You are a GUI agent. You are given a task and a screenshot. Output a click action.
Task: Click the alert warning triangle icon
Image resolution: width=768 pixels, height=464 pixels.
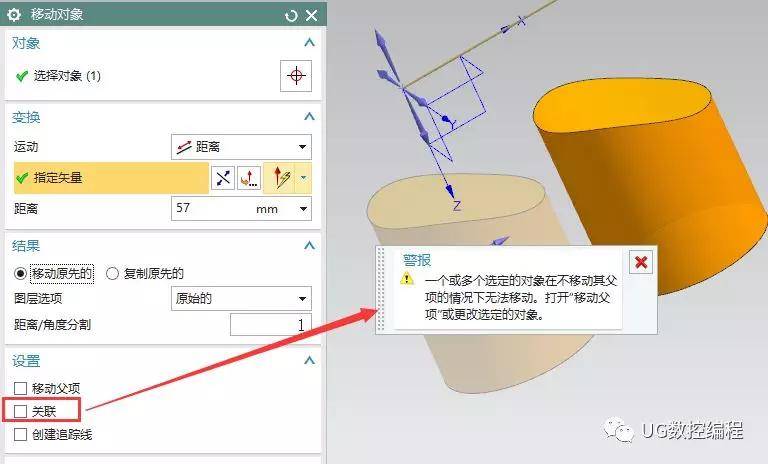pos(407,279)
